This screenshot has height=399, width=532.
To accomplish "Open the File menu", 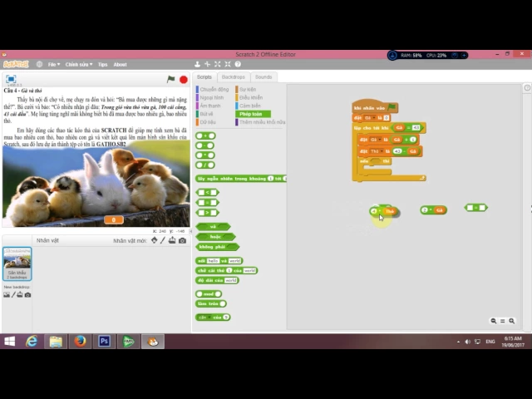I will point(53,64).
